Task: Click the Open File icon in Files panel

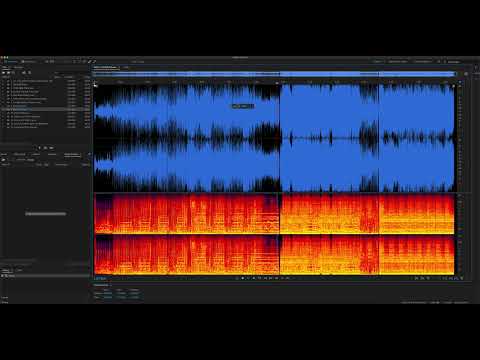Action: pyautogui.click(x=4, y=72)
